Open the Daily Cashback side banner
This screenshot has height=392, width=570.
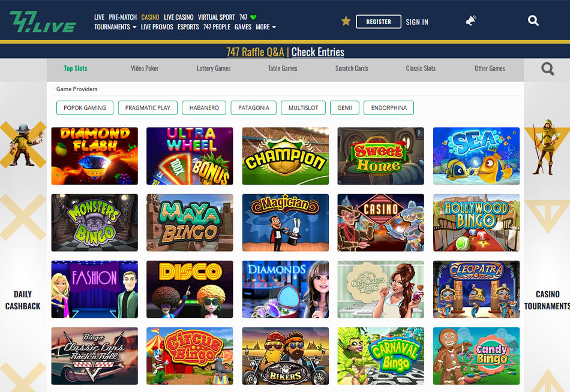click(23, 300)
